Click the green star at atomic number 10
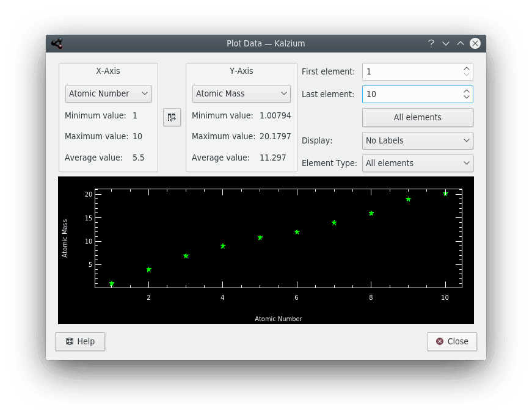 tap(445, 194)
